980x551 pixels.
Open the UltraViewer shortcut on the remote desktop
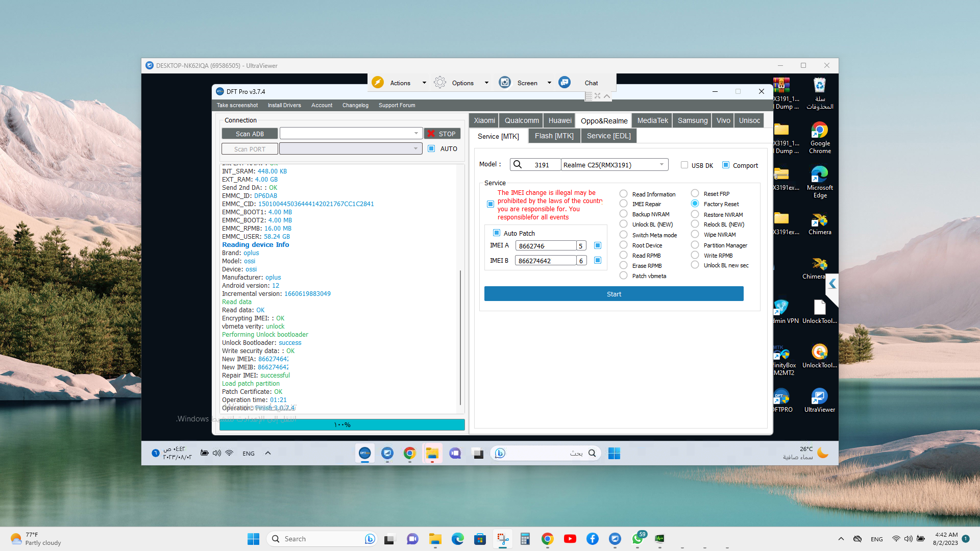tap(820, 400)
